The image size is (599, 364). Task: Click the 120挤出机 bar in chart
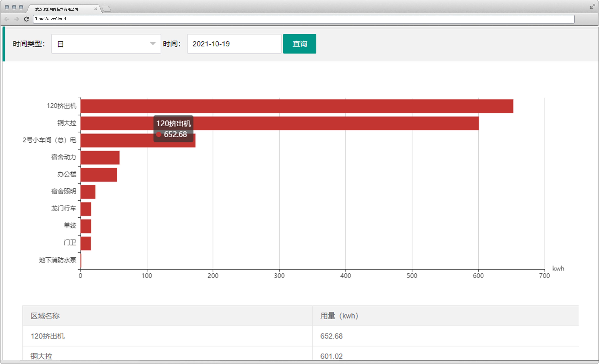(x=297, y=106)
